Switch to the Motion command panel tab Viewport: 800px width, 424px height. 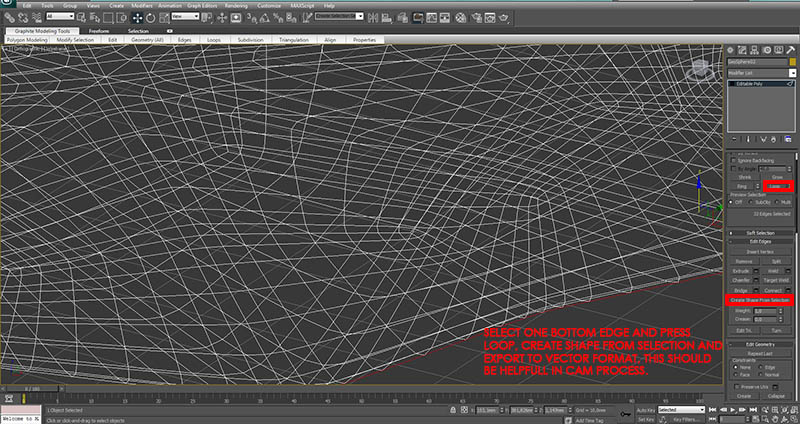766,49
